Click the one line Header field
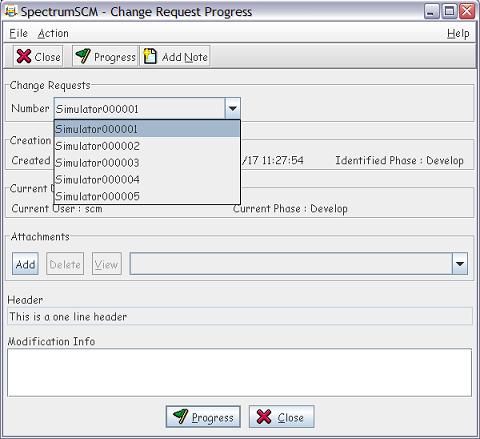This screenshot has height=439, width=480. tap(239, 316)
